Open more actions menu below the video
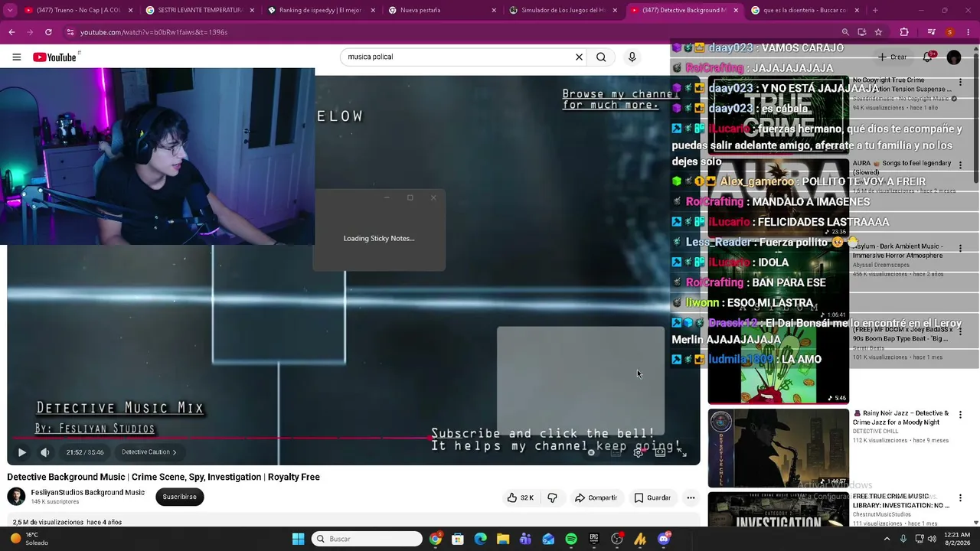The width and height of the screenshot is (980, 551). point(691,497)
